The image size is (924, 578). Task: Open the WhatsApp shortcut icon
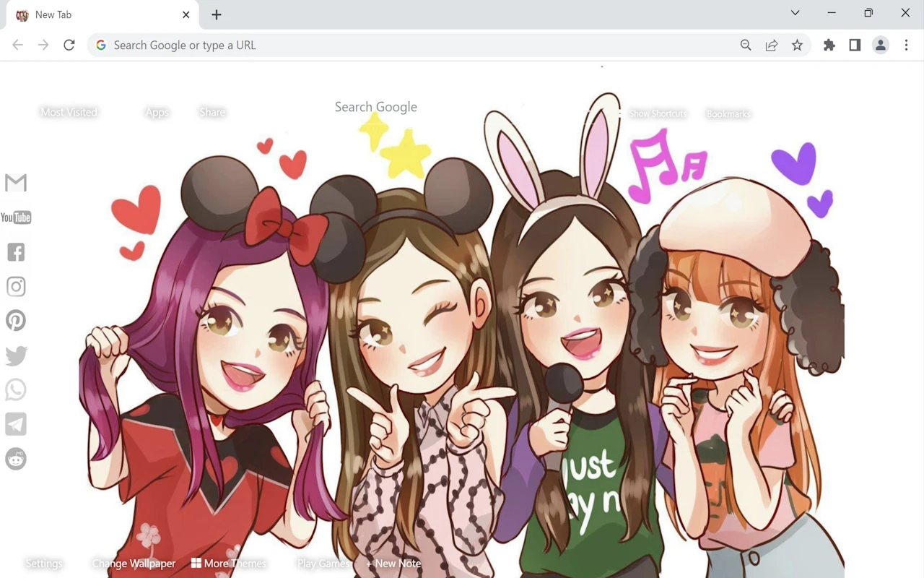[x=16, y=390]
